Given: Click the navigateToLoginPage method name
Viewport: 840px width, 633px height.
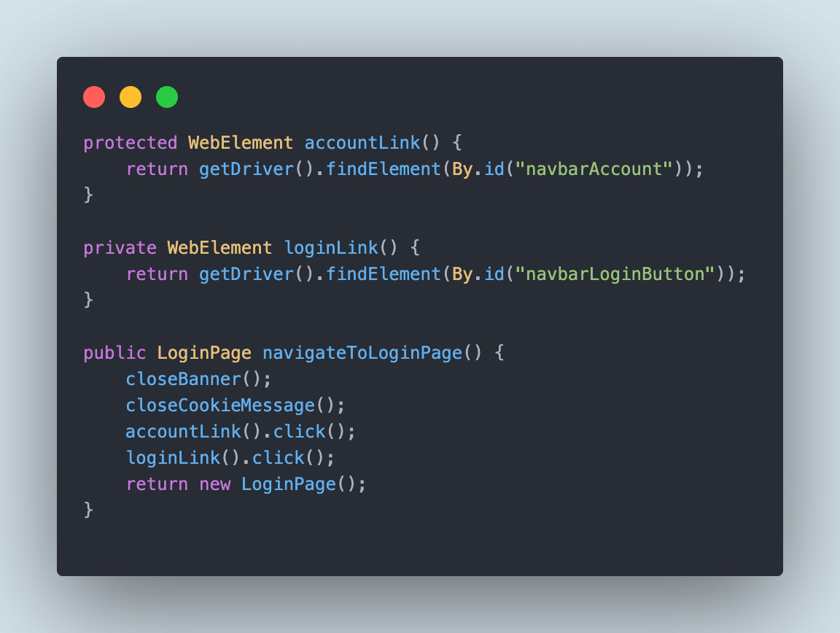Looking at the screenshot, I should point(362,353).
